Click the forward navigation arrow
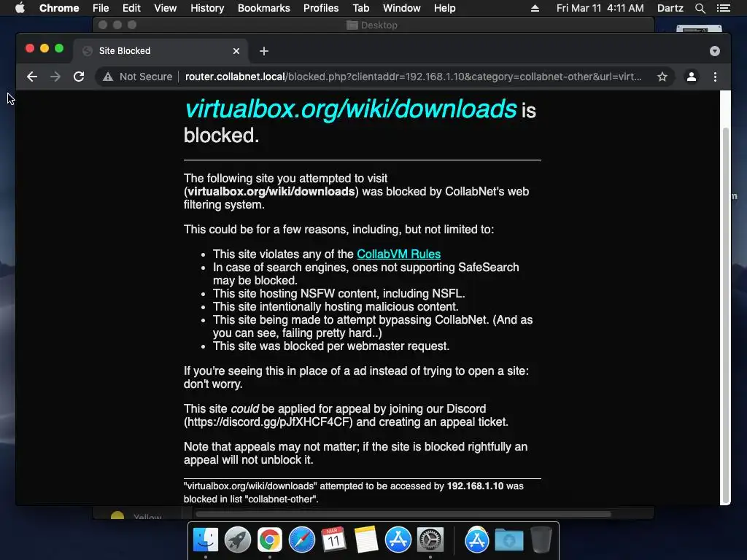Screen dimensions: 747x560 coord(55,77)
